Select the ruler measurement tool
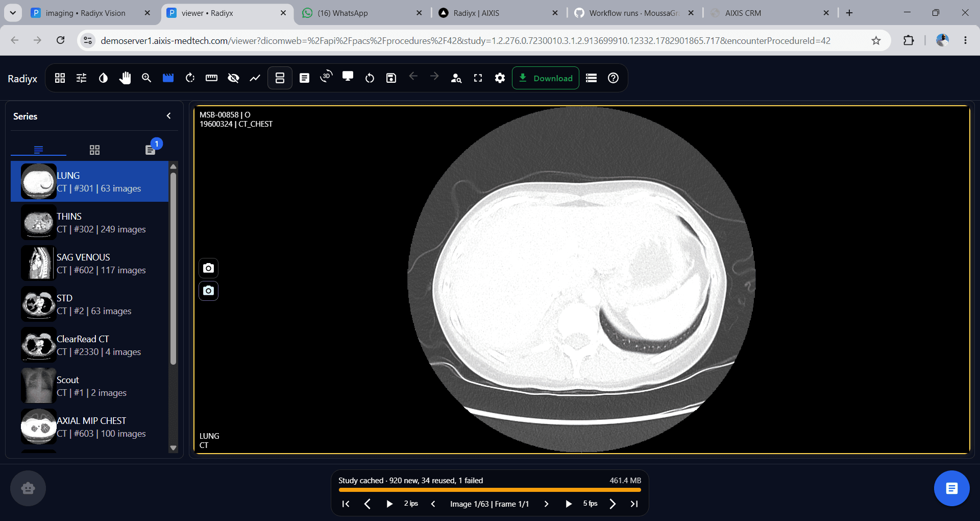Image resolution: width=980 pixels, height=521 pixels. tap(211, 78)
